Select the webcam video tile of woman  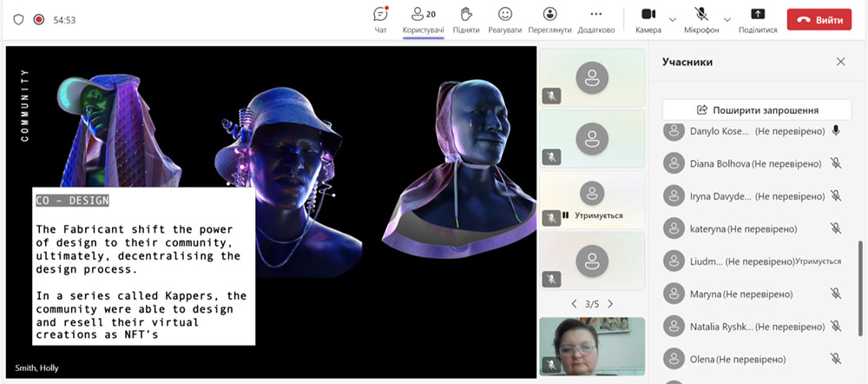[592, 347]
